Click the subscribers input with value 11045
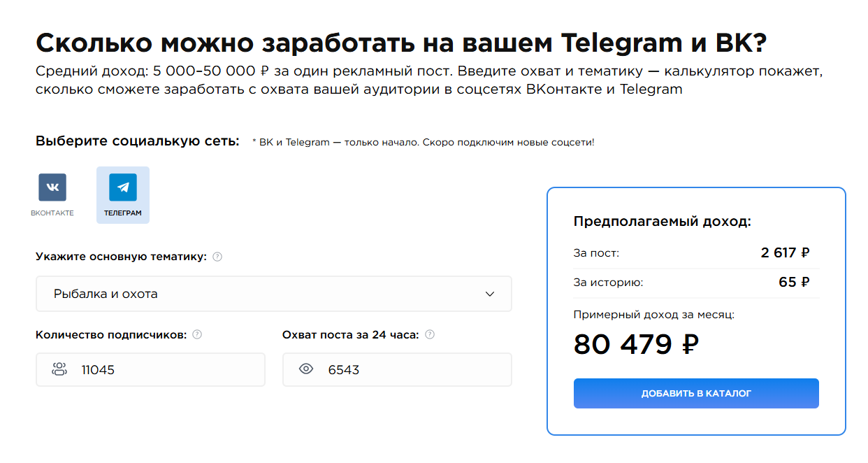 [168, 369]
